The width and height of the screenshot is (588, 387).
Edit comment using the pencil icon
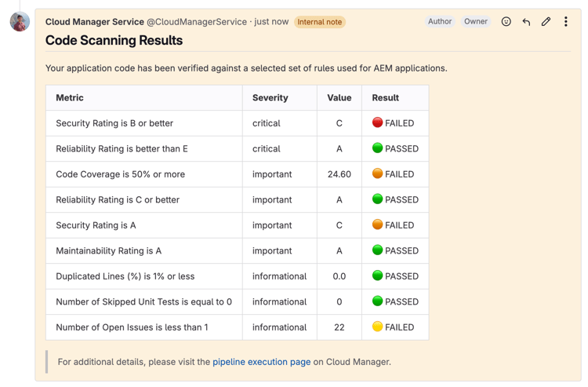546,22
